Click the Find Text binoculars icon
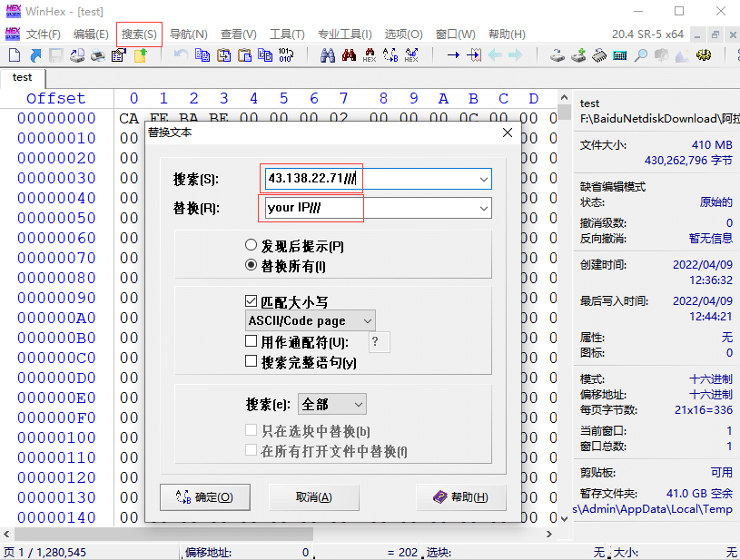The image size is (740, 560). pyautogui.click(x=328, y=55)
